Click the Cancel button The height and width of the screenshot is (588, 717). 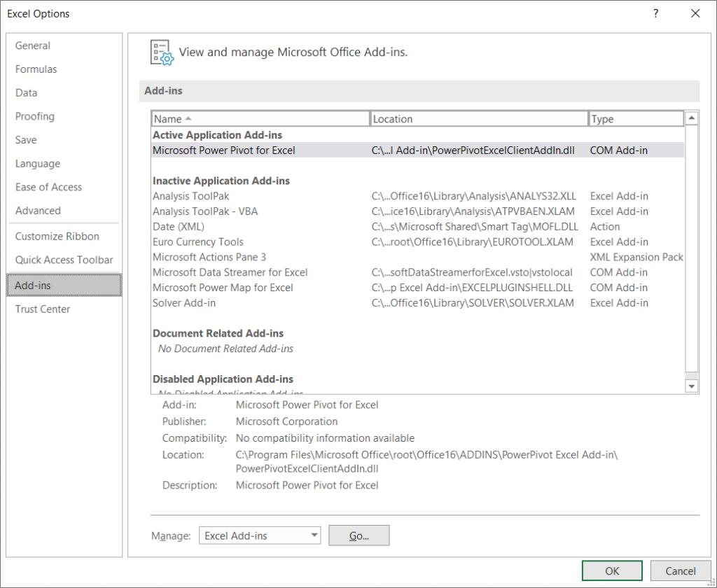point(679,570)
